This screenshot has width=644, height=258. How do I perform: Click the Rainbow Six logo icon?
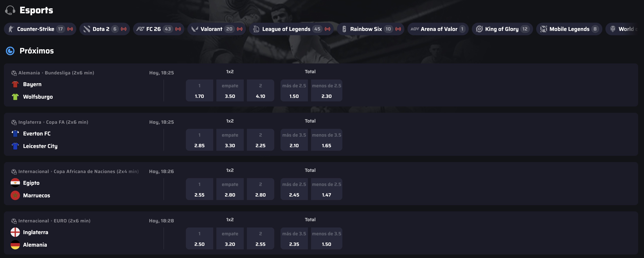[344, 29]
